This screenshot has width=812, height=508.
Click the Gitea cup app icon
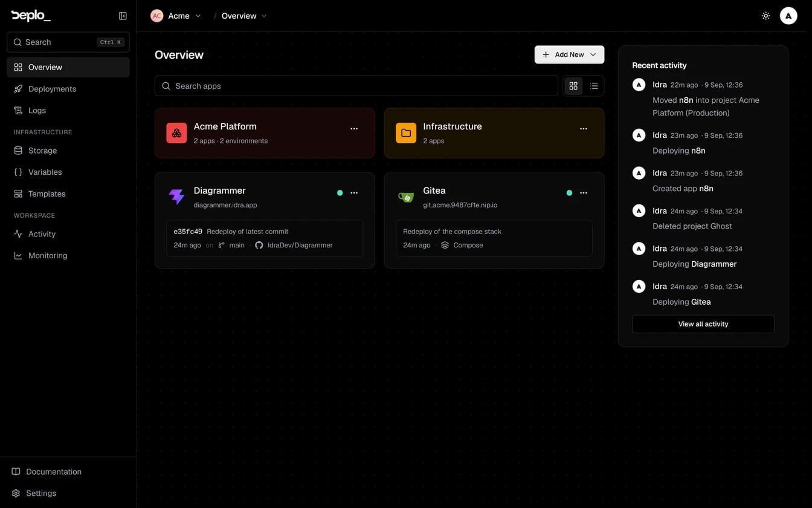pos(406,197)
